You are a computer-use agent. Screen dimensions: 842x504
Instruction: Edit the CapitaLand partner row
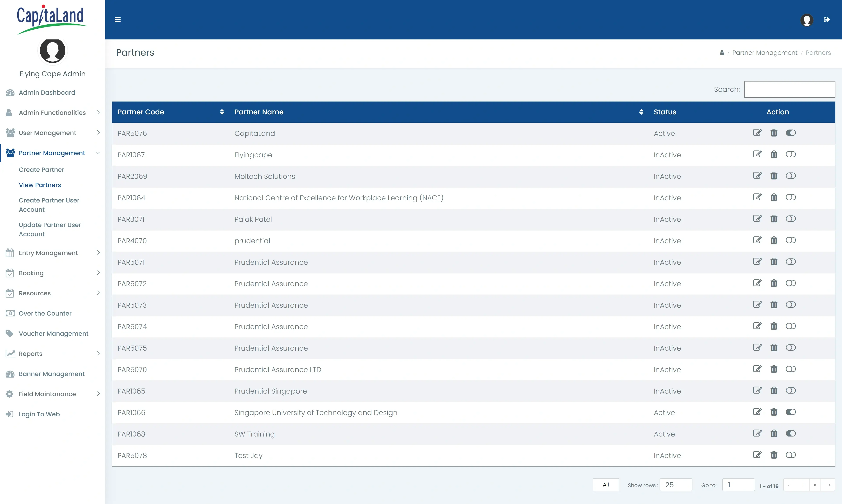757,133
